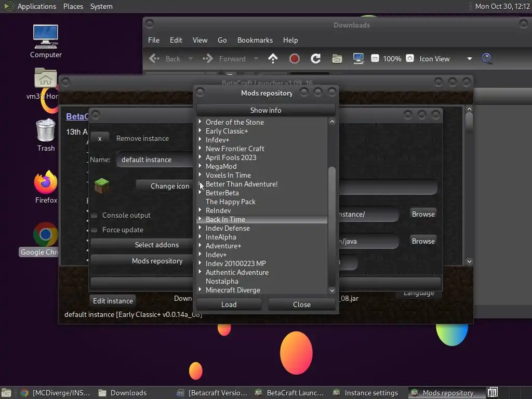Launch Firefox from the desktop
The width and height of the screenshot is (532, 399).
click(x=46, y=187)
